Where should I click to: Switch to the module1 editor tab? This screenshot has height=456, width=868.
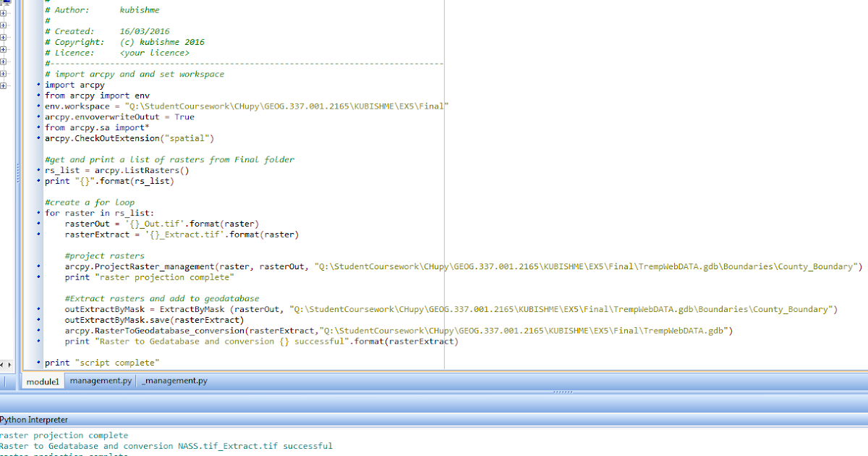click(42, 381)
